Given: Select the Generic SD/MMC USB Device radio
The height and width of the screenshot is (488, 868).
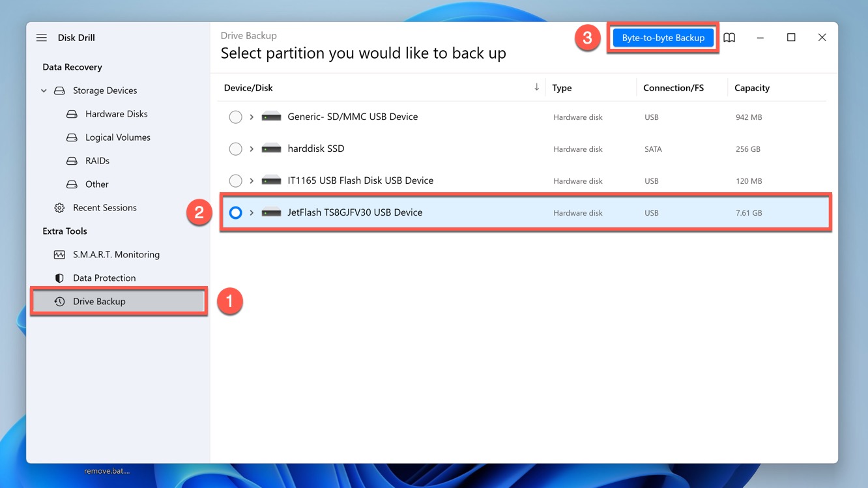Looking at the screenshot, I should 235,117.
